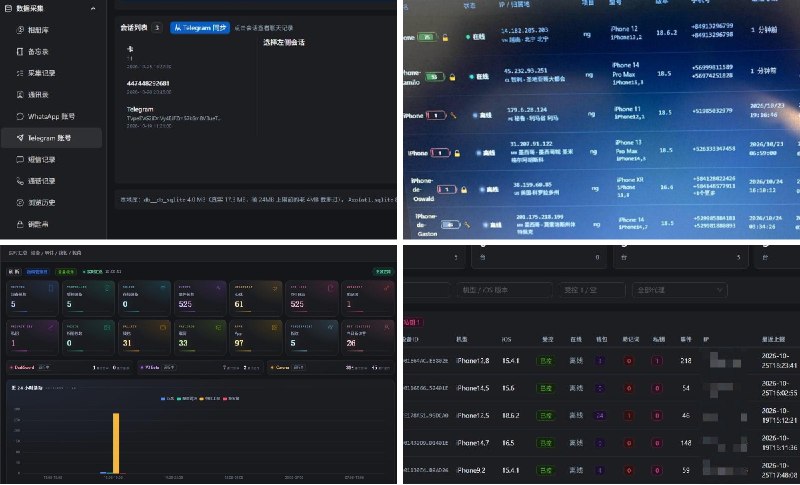Click 离线 status on iPhone XR row
Image resolution: width=800 pixels, height=485 pixels.
(x=489, y=190)
